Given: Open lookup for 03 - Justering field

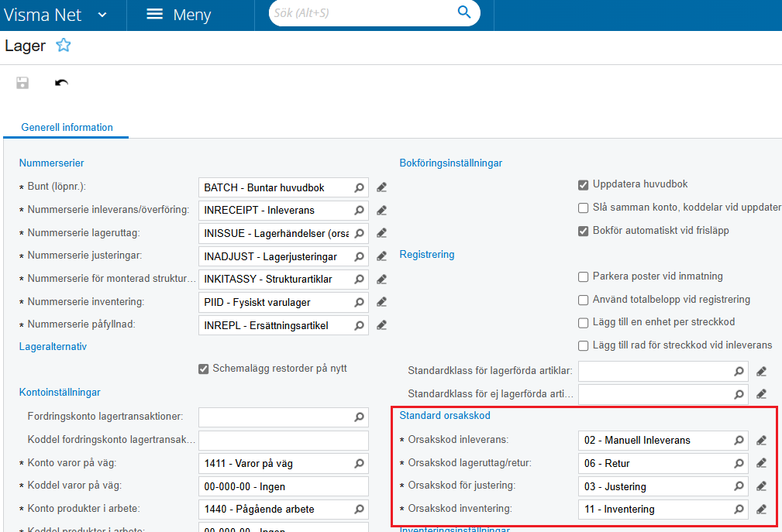Looking at the screenshot, I should pyautogui.click(x=739, y=486).
